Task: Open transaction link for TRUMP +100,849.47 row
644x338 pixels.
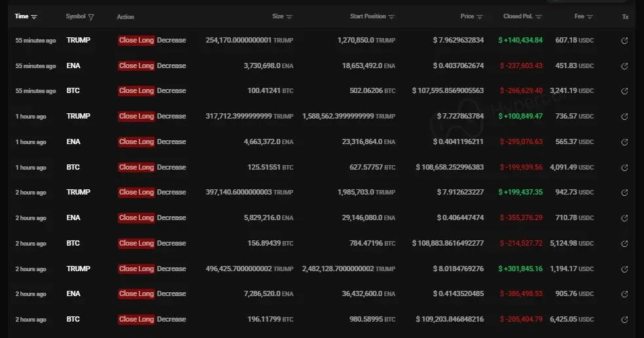Action: click(624, 117)
